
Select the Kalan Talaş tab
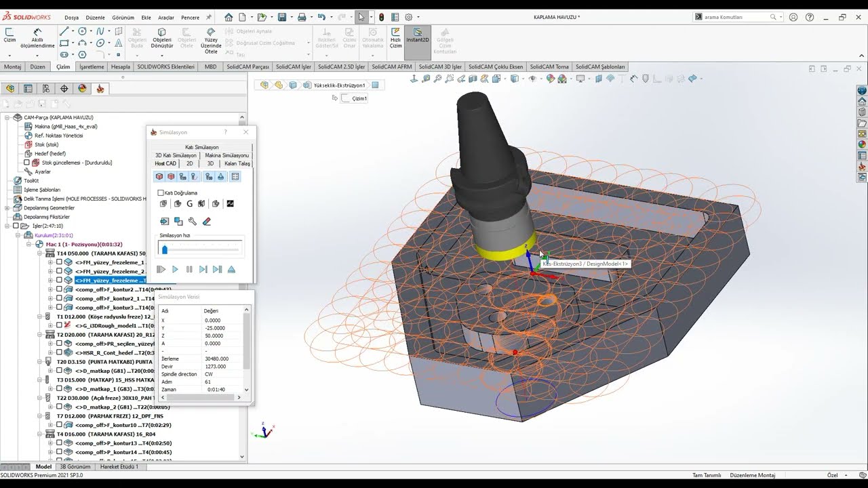(x=237, y=163)
